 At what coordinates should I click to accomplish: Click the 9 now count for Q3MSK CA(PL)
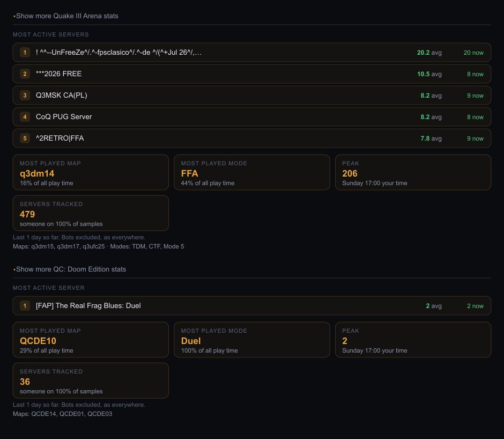coord(475,96)
